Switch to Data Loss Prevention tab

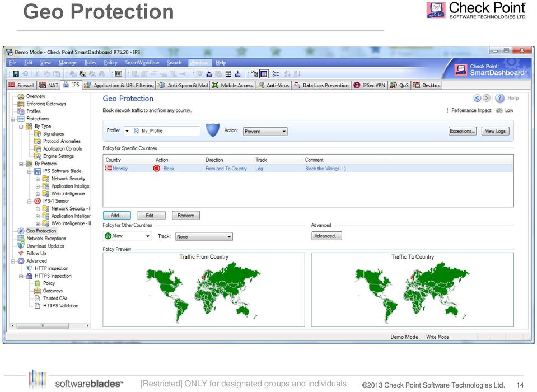321,85
